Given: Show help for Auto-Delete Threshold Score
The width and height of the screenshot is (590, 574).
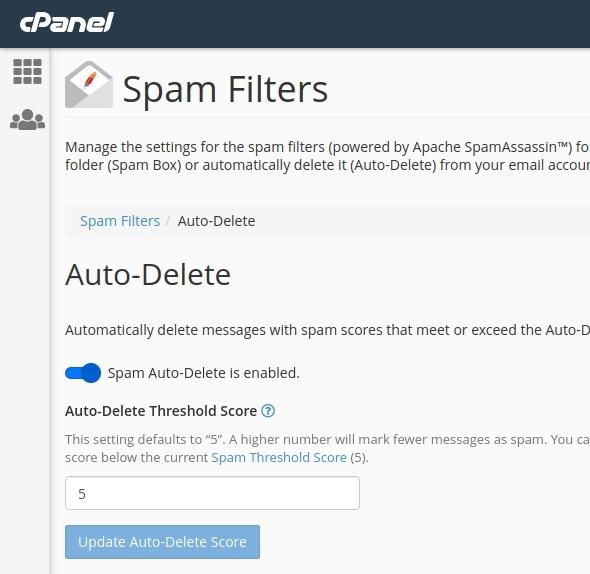Looking at the screenshot, I should (268, 411).
